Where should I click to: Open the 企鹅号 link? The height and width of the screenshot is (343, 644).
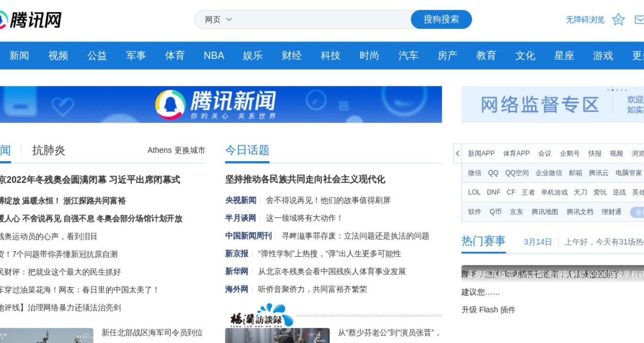point(570,154)
